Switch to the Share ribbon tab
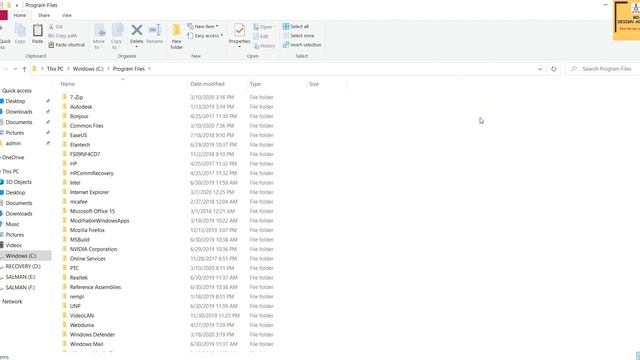640x360 pixels. (x=44, y=15)
